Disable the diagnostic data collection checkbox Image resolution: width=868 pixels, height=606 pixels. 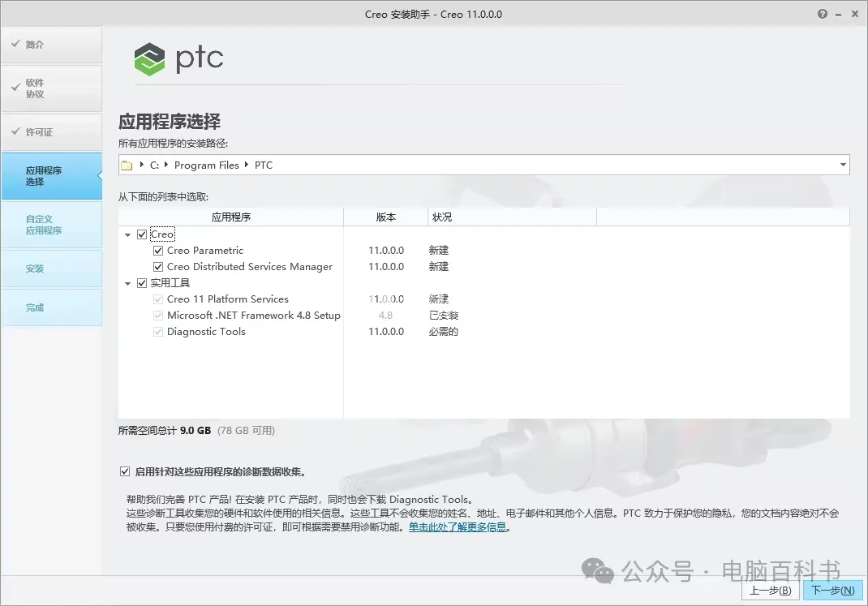[125, 471]
